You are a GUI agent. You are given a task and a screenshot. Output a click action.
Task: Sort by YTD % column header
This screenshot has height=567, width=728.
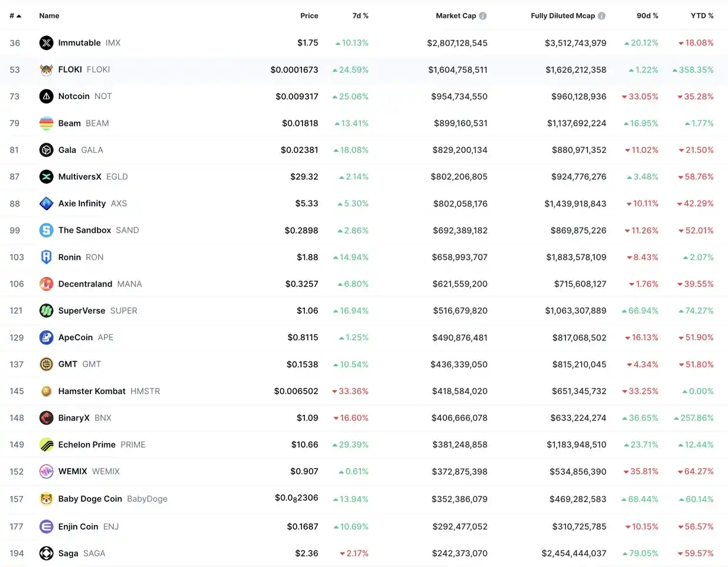click(x=702, y=16)
